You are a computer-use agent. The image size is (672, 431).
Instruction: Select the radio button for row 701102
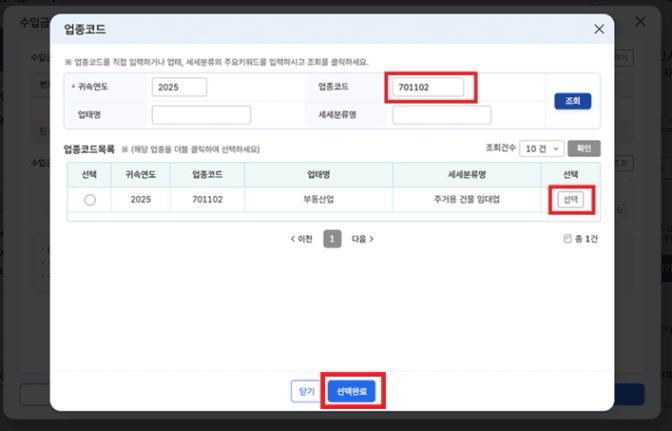click(90, 200)
